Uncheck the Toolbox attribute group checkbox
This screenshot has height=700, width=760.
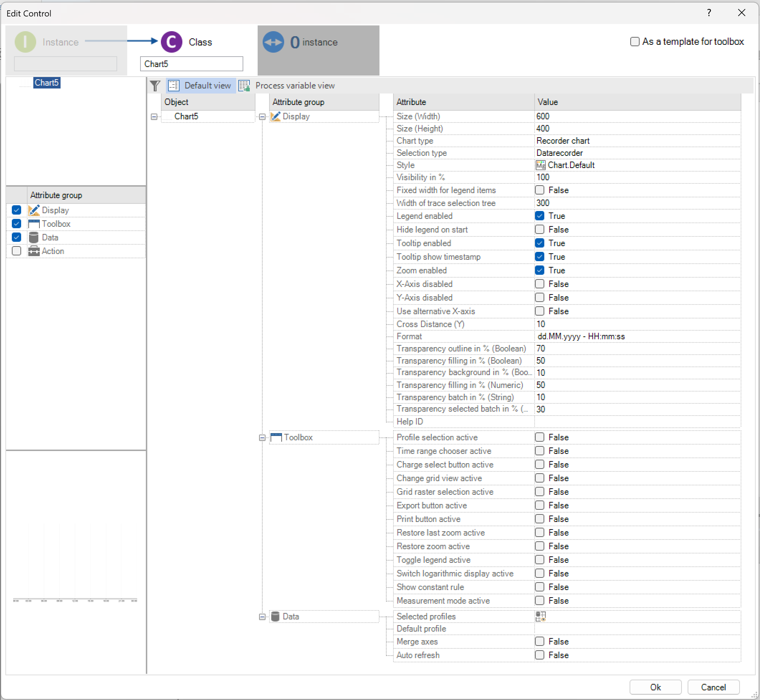pyautogui.click(x=16, y=224)
